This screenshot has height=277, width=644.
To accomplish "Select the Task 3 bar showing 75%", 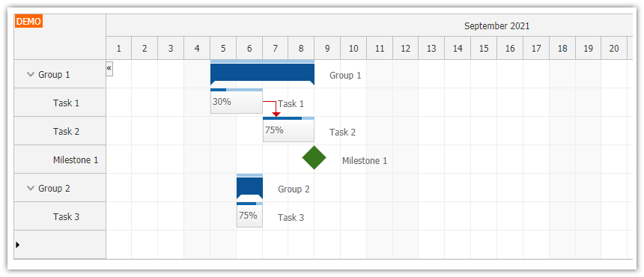I will click(249, 215).
